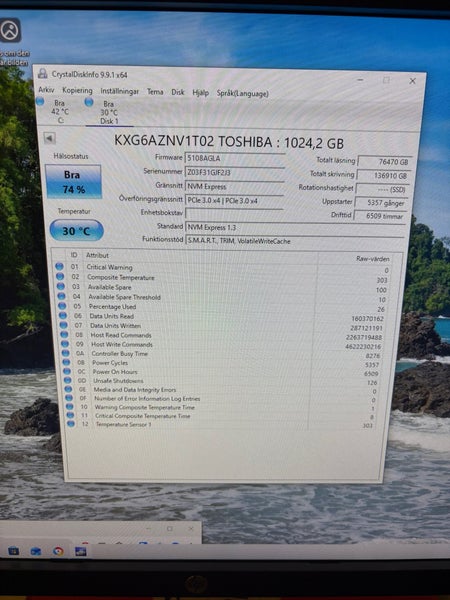Screen dimensions: 450x600
Task: Click the status icon for Available Spare
Action: [x=61, y=286]
